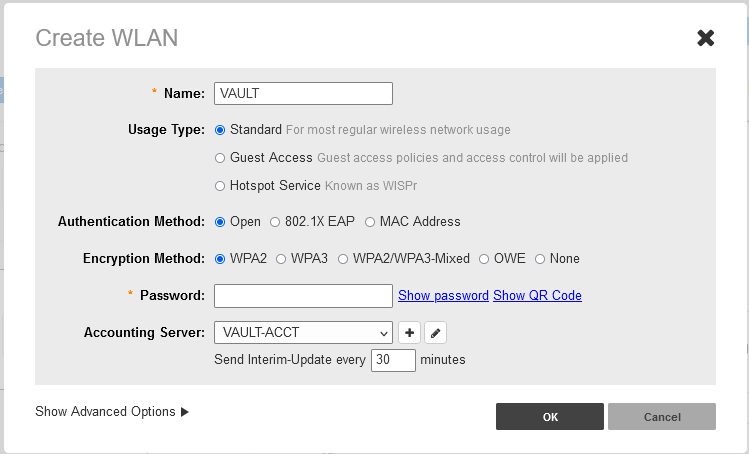Select Guest Access usage type

pos(220,158)
